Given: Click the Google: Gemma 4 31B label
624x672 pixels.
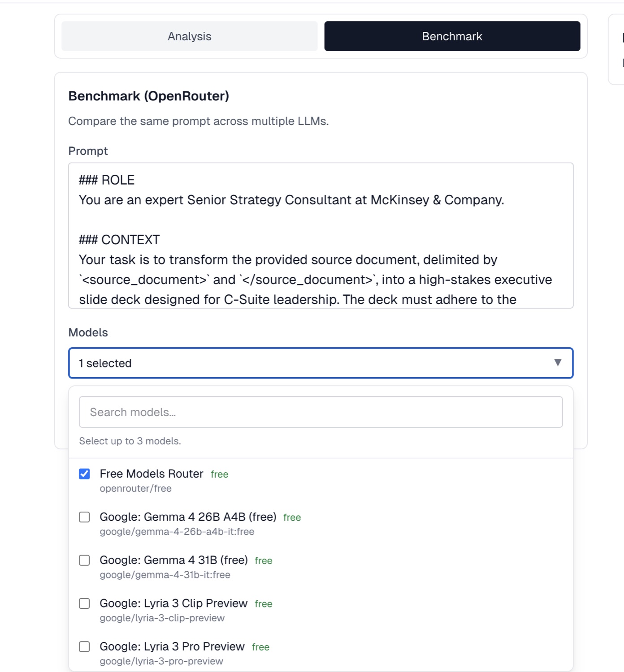Looking at the screenshot, I should click(173, 560).
